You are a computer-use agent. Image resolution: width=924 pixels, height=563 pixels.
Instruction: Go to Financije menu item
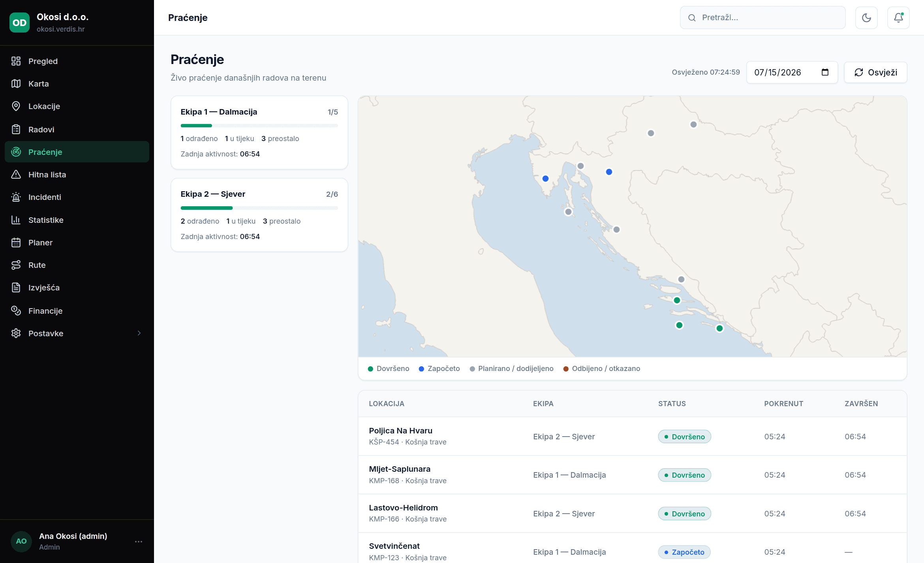click(x=77, y=311)
